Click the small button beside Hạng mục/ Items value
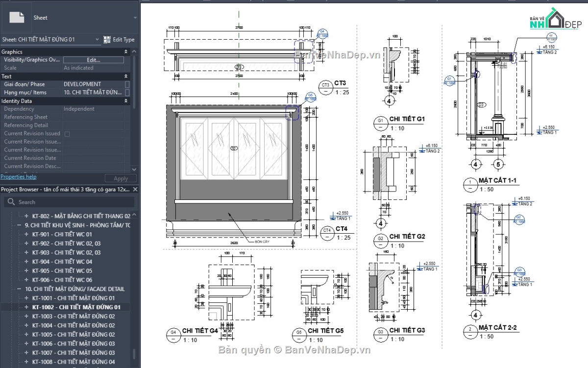Screen dimensions: 588x368 click(x=127, y=92)
